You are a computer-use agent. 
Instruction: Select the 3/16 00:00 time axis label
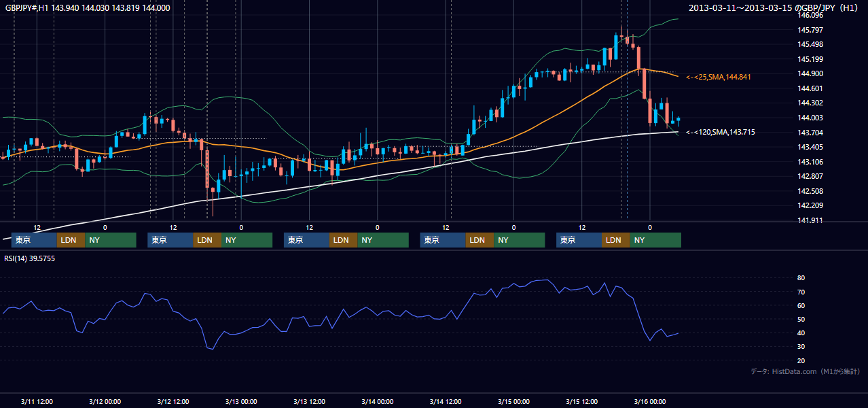click(650, 401)
